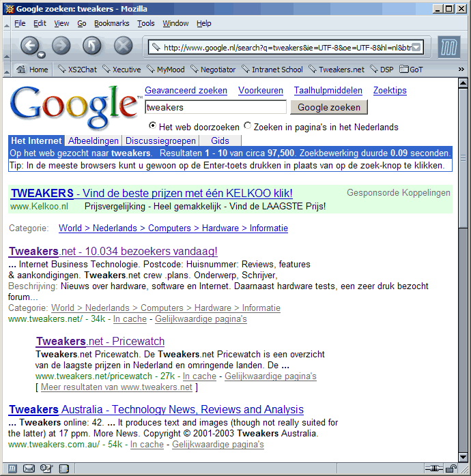Open In cache for the pricewatch result
471x476 pixels.
coord(199,376)
